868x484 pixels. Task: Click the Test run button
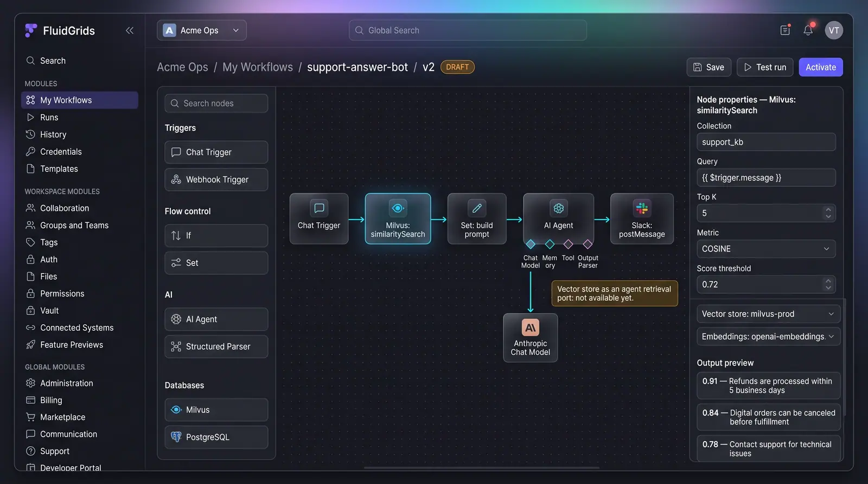click(765, 67)
